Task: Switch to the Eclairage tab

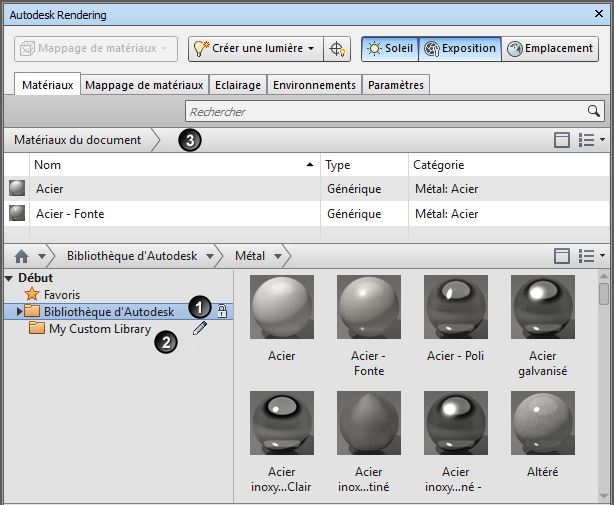Action: [238, 85]
